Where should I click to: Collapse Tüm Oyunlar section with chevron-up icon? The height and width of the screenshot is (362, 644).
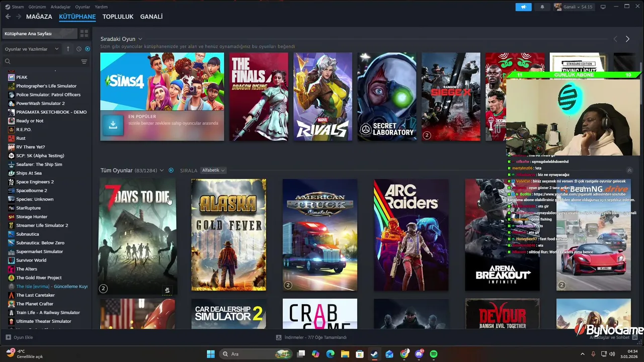[x=629, y=170]
